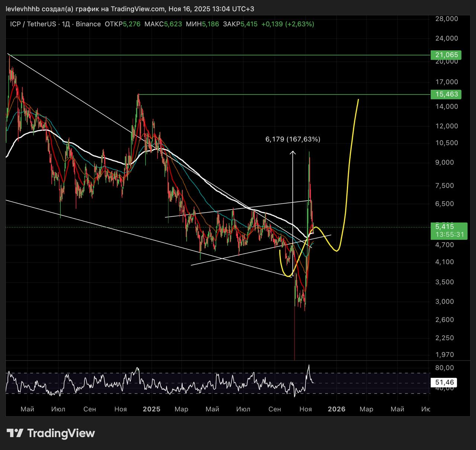This screenshot has height=450, width=476.
Task: Click the 17,000 price axis label
Action: [x=446, y=82]
